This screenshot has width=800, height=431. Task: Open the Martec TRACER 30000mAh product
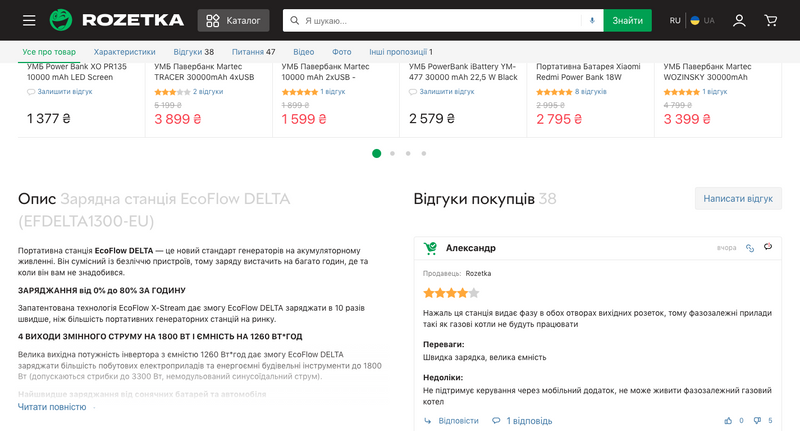coord(204,72)
